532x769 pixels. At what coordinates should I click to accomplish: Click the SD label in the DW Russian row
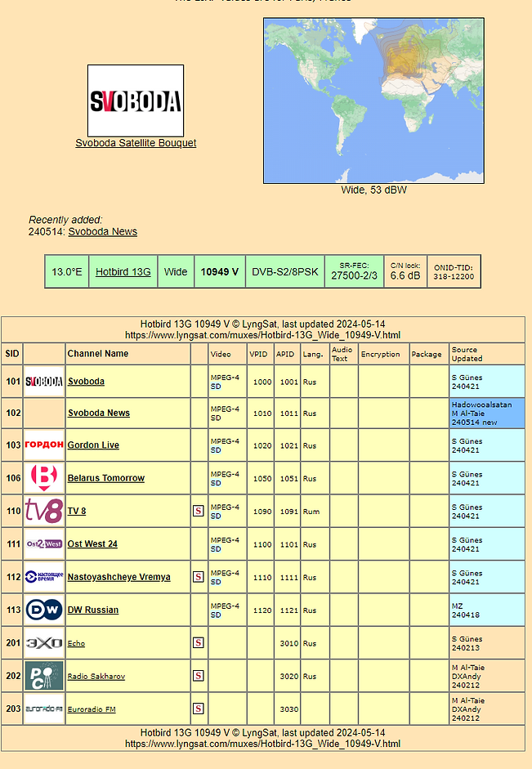[x=216, y=615]
